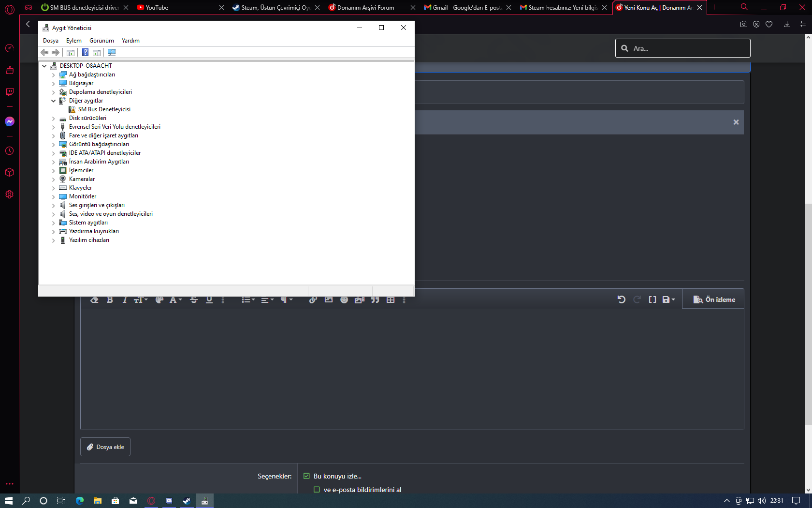Toggle action pane icon in Device Manager toolbar

click(x=96, y=52)
